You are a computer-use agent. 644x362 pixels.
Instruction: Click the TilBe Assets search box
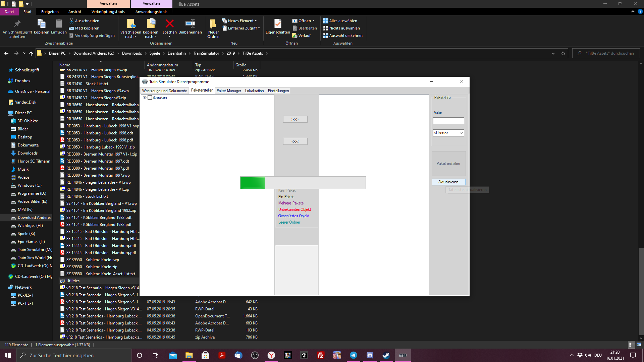coord(606,53)
